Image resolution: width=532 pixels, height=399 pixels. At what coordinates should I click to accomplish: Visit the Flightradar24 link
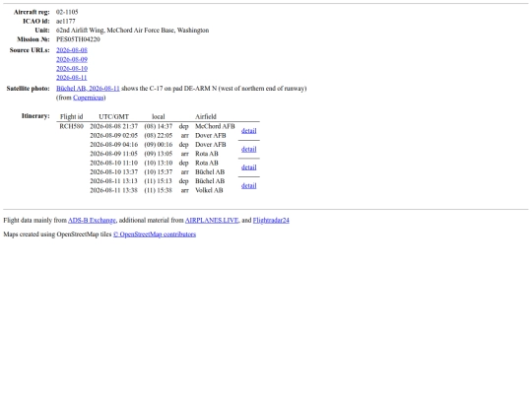tap(271, 221)
